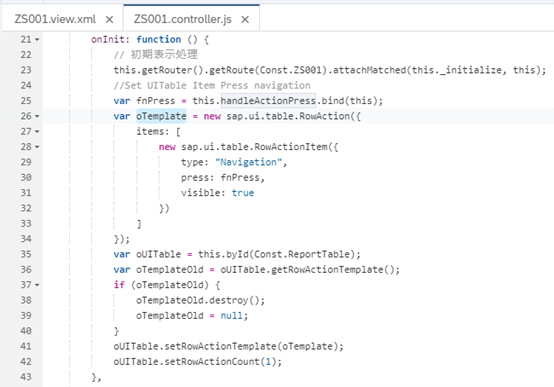Click the Japanese comment on line 22

tap(155, 55)
